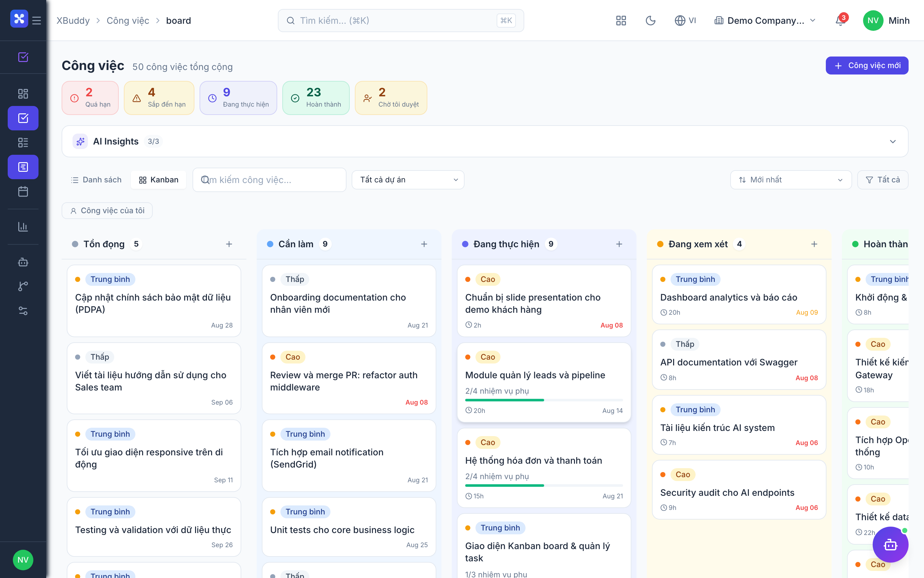Open card Security audit cho AI endpoints
The image size is (924, 578).
739,490
